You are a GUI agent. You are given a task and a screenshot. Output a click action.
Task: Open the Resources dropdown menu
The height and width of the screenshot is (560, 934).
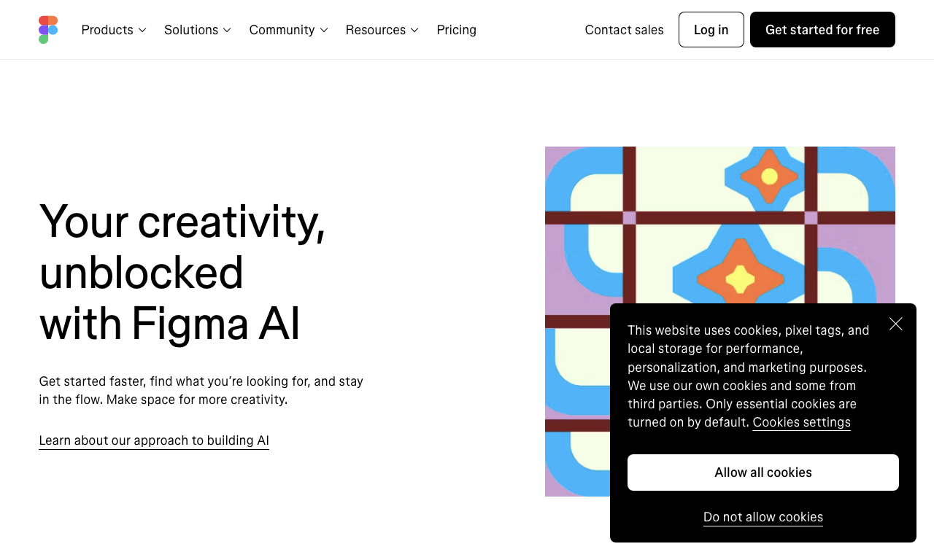[x=382, y=30]
